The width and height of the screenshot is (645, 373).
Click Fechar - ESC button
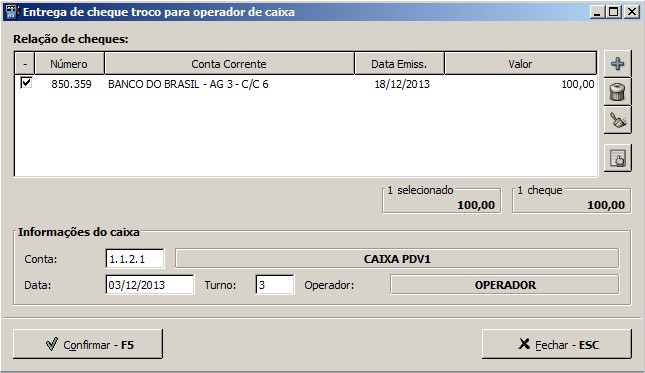[557, 344]
